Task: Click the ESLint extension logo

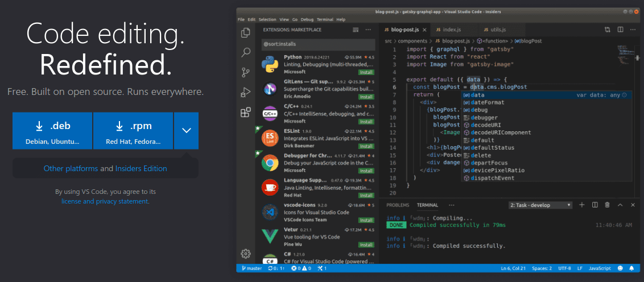Action: (270, 138)
